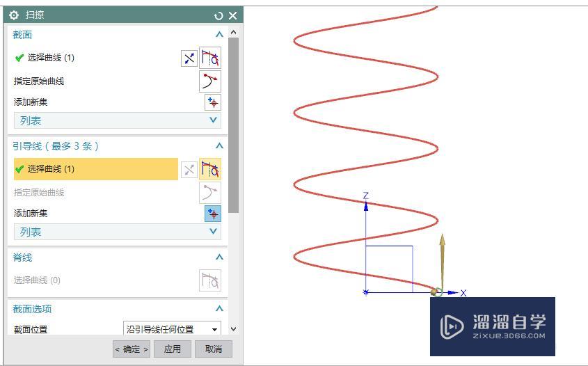
Task: Collapse the 截面选项 section
Action: (219, 309)
